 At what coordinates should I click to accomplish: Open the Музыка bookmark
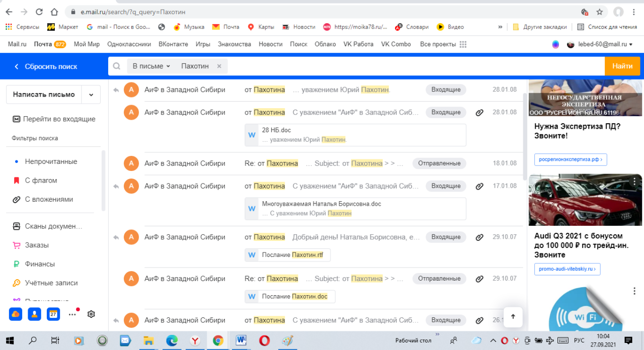189,27
